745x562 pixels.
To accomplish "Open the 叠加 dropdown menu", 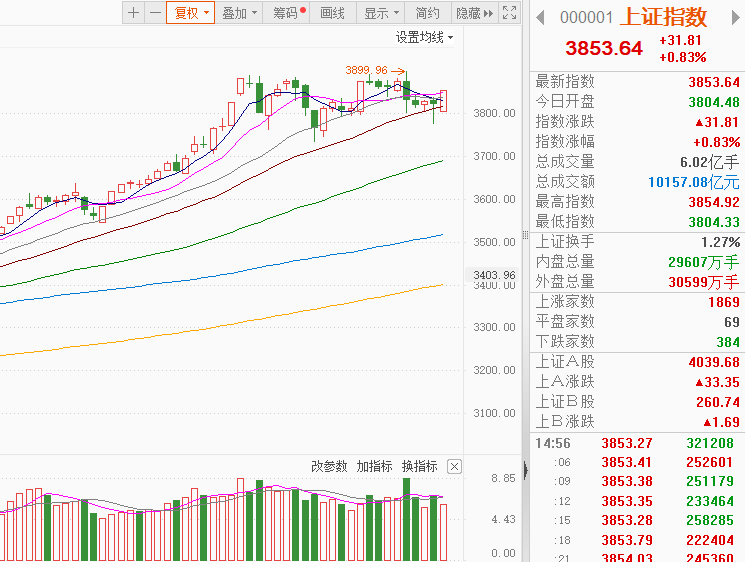I will click(239, 13).
